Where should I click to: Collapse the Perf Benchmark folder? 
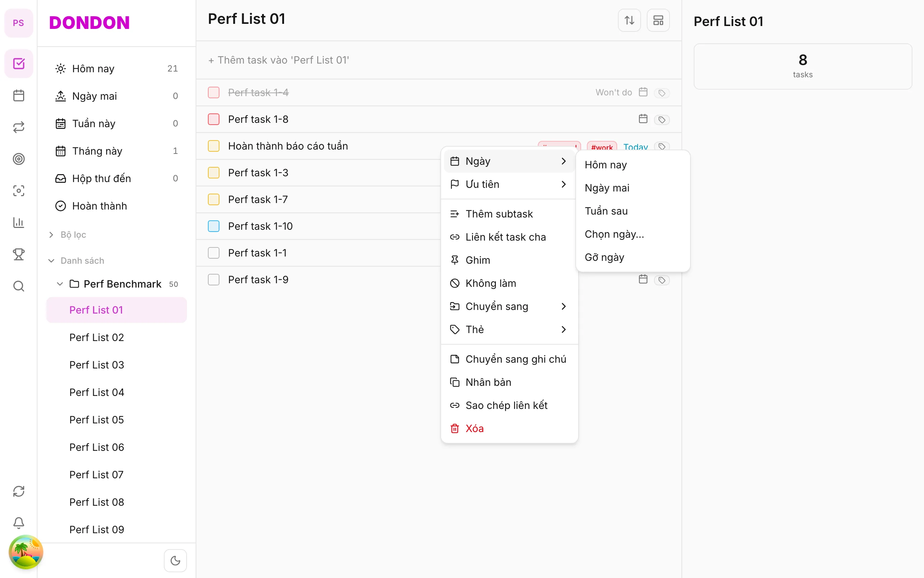point(60,284)
